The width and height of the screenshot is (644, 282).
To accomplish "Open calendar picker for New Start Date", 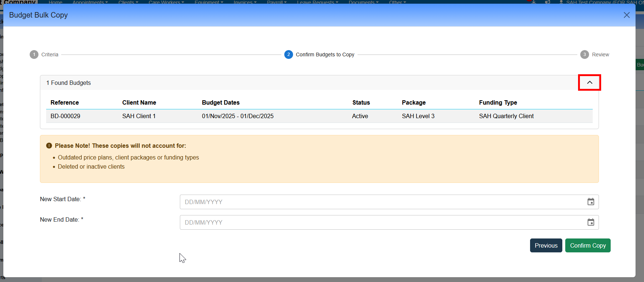I will click(591, 202).
